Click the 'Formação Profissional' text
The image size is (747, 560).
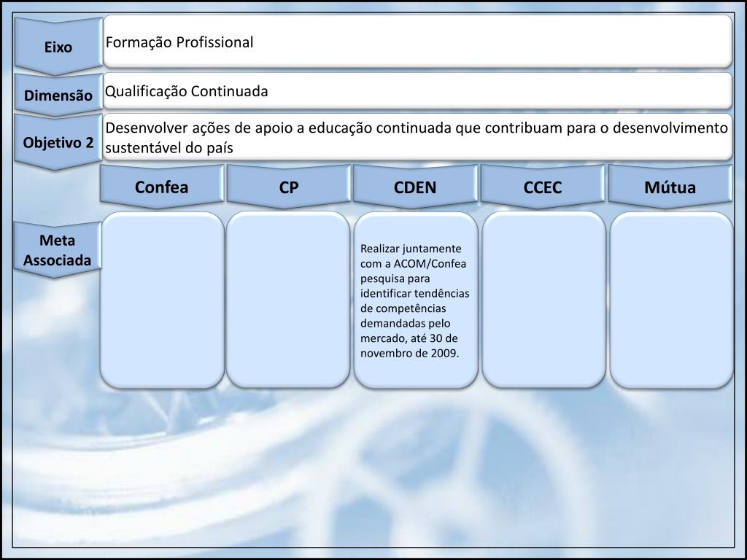click(179, 42)
